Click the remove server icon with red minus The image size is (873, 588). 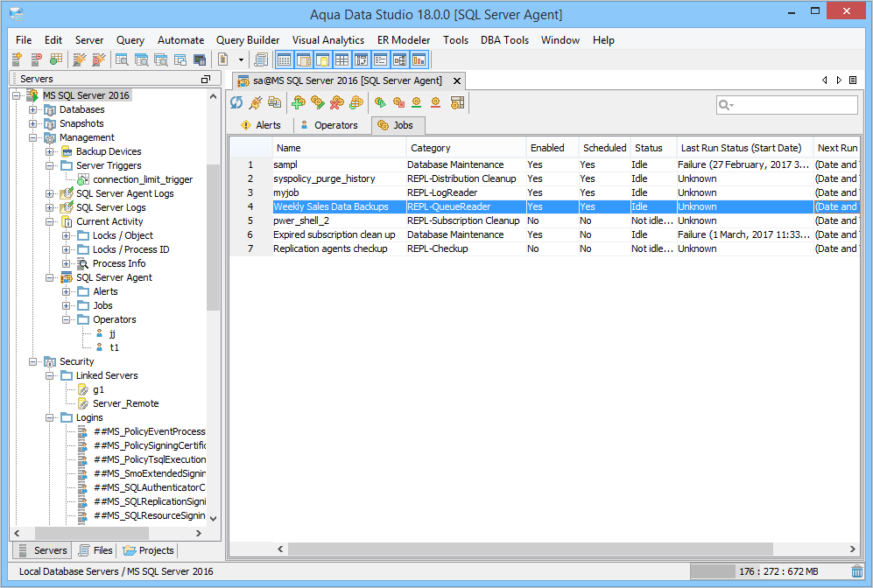[x=36, y=59]
